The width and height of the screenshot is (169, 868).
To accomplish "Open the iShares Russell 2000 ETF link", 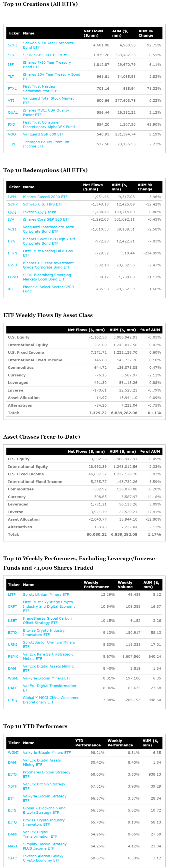I will click(x=45, y=197).
